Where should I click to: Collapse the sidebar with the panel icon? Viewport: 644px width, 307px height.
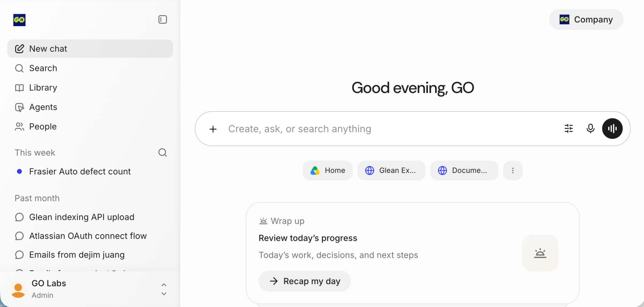pos(163,20)
